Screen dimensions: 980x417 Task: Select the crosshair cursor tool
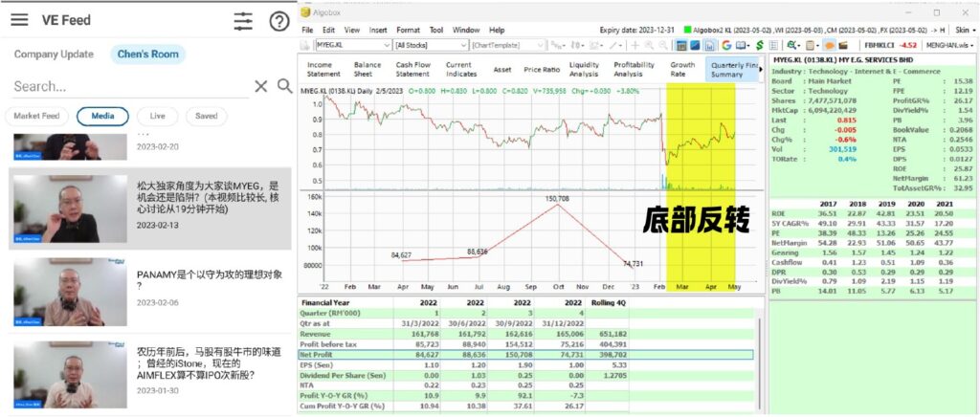coord(635,46)
